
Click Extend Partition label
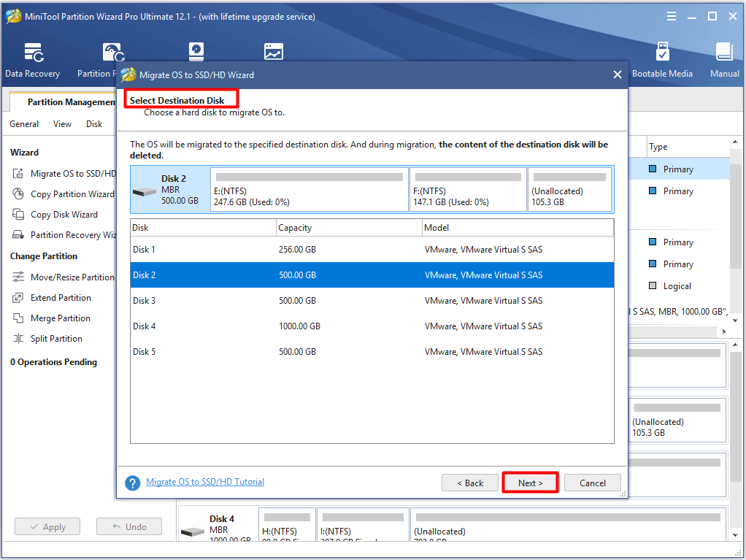point(61,298)
